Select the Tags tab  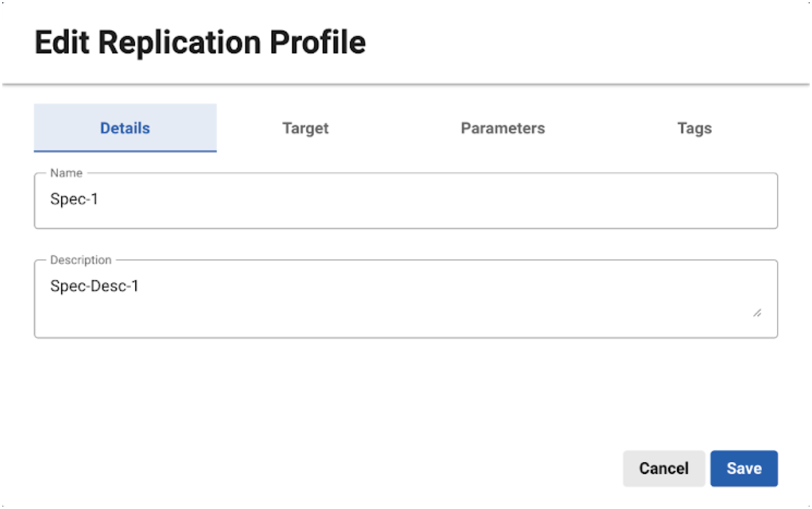pyautogui.click(x=694, y=128)
